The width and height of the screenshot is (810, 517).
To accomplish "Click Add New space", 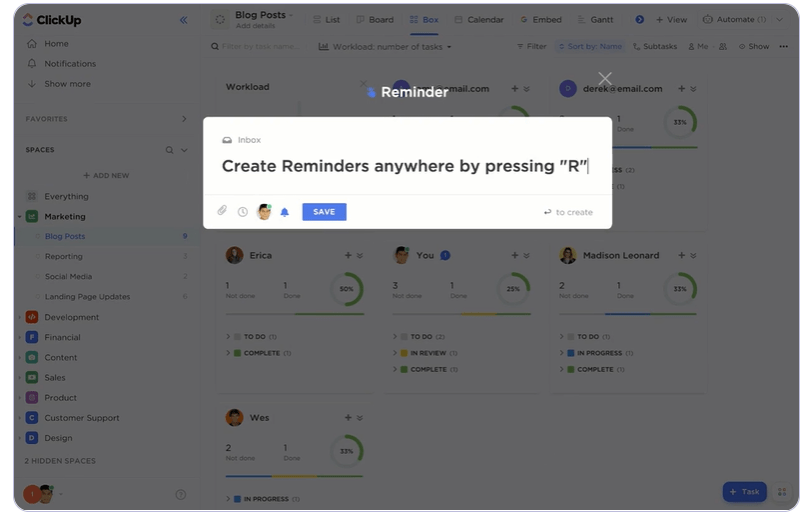I will tap(106, 176).
